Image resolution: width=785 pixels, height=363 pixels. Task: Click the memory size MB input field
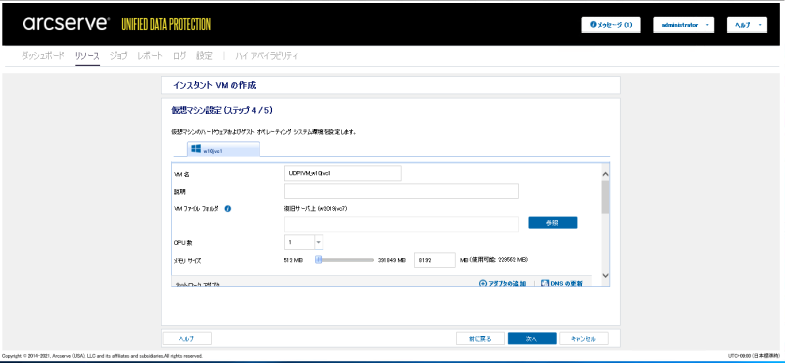pyautogui.click(x=435, y=260)
